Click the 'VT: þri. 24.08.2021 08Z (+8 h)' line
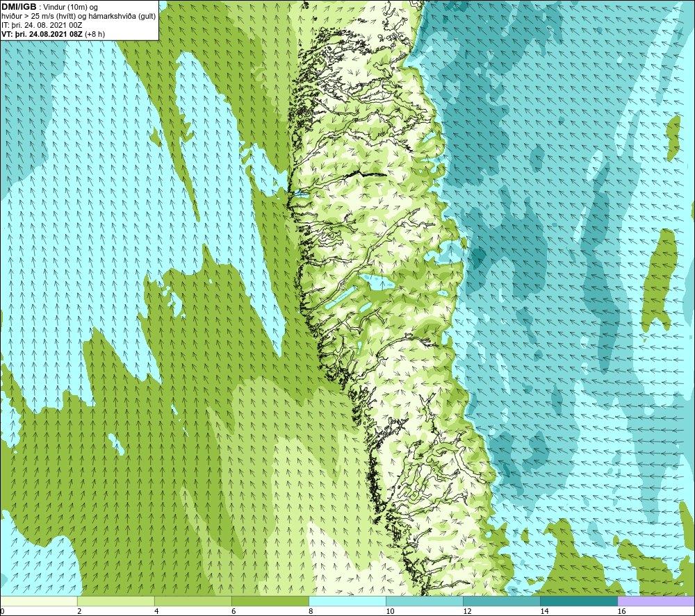The height and width of the screenshot is (616, 695). click(x=54, y=34)
